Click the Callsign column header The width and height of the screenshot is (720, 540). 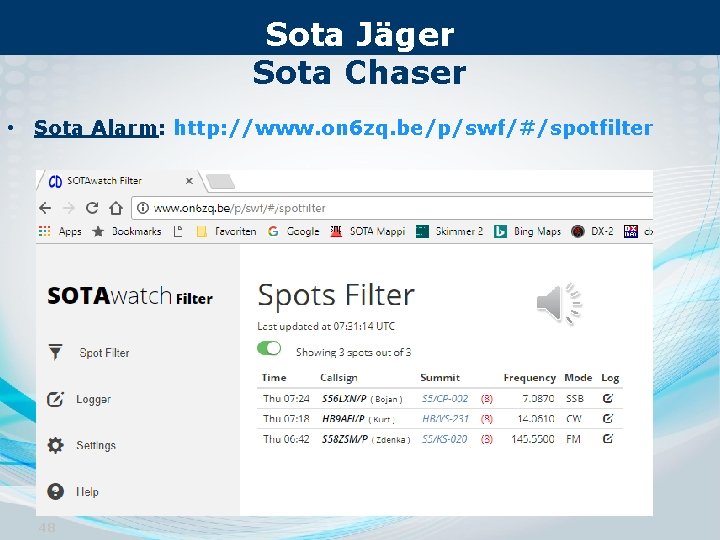[x=338, y=377]
